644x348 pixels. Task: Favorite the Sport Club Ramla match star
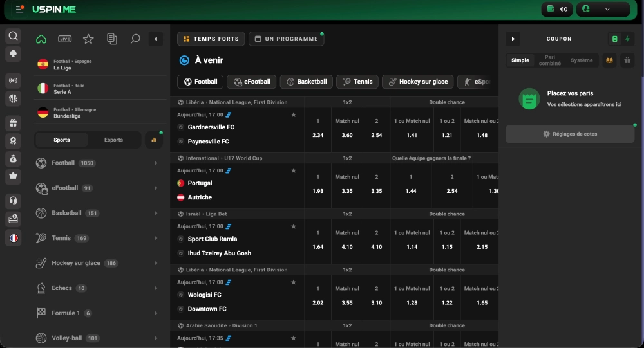(x=293, y=226)
